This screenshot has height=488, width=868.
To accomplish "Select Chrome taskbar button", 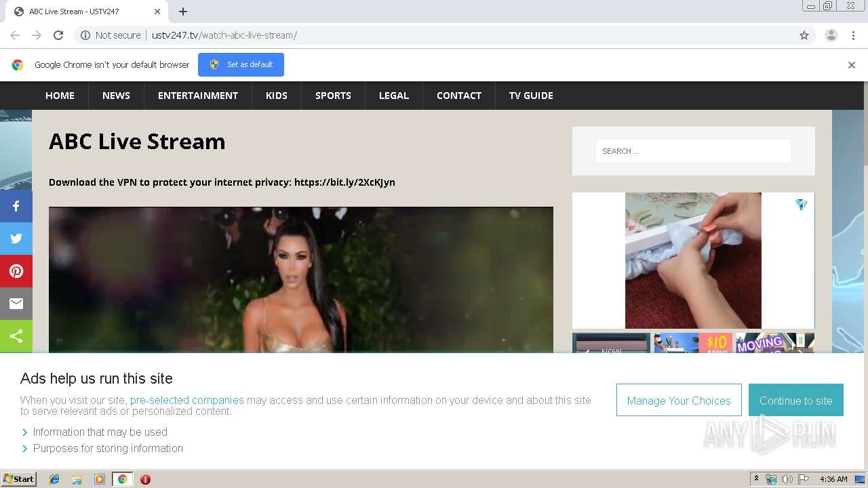I will point(122,479).
